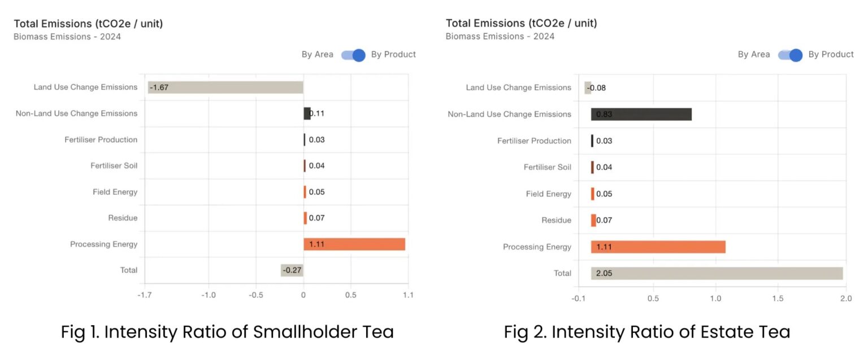
Task: Click the Land Use Change Emissions bar in Fig 1
Action: (226, 87)
